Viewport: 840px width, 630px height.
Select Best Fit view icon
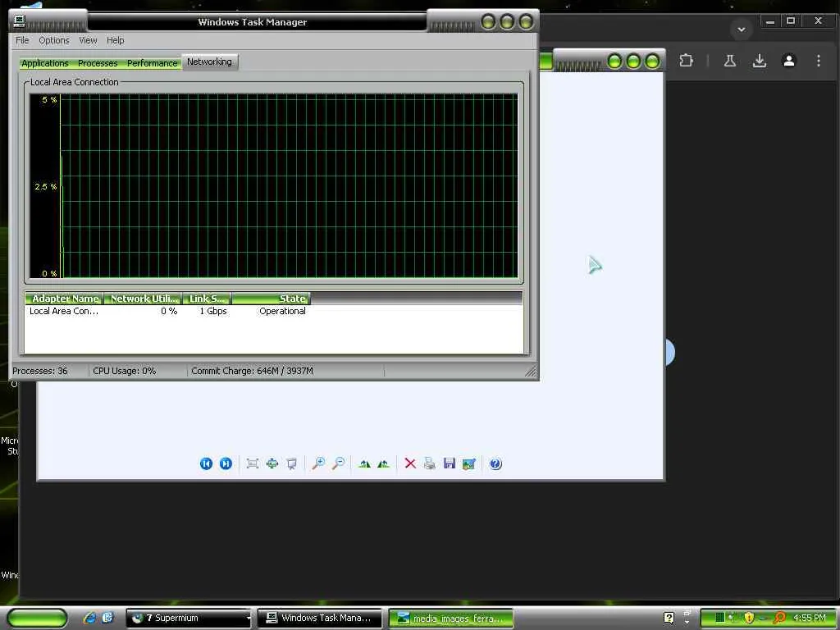pos(253,463)
